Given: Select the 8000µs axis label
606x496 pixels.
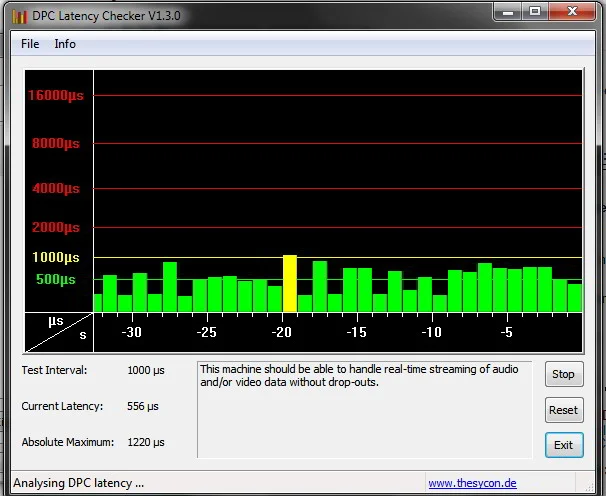Looking at the screenshot, I should tap(57, 143).
